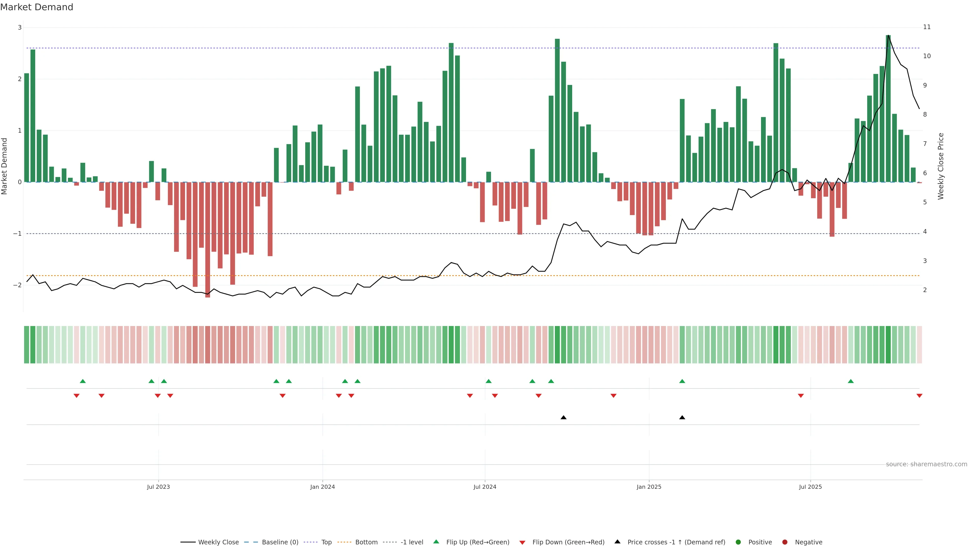The width and height of the screenshot is (980, 551).
Task: Click green Flip Up triangle in legend
Action: pos(436,542)
